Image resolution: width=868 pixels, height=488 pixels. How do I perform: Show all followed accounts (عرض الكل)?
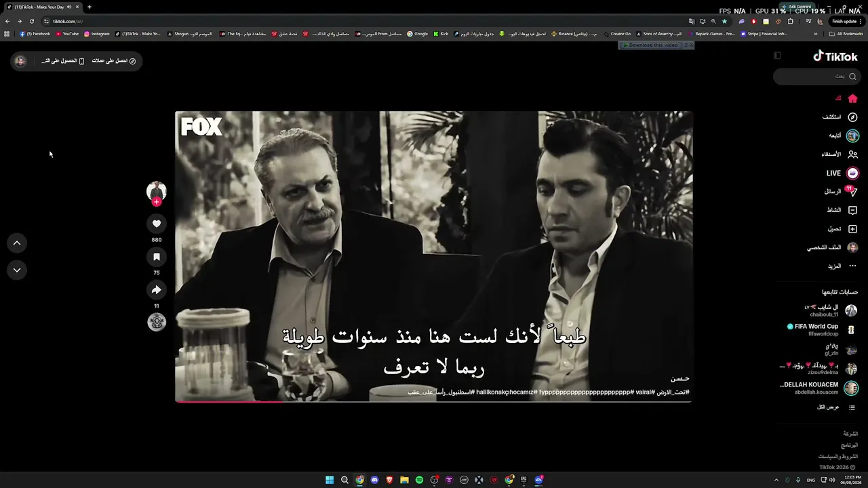(837, 407)
